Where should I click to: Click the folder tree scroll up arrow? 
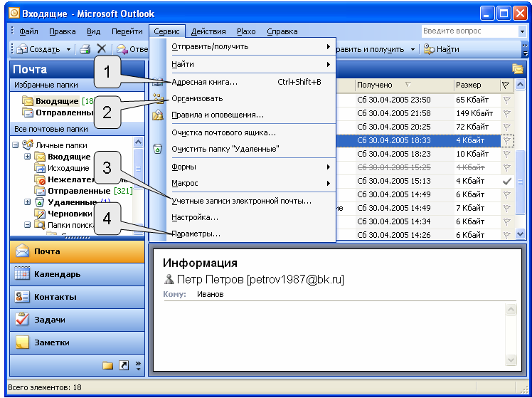tap(139, 142)
